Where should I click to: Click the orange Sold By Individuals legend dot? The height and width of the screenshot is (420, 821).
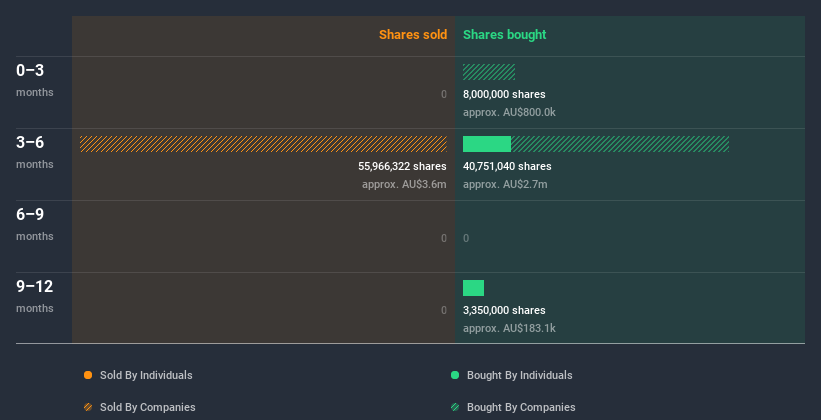coord(88,375)
